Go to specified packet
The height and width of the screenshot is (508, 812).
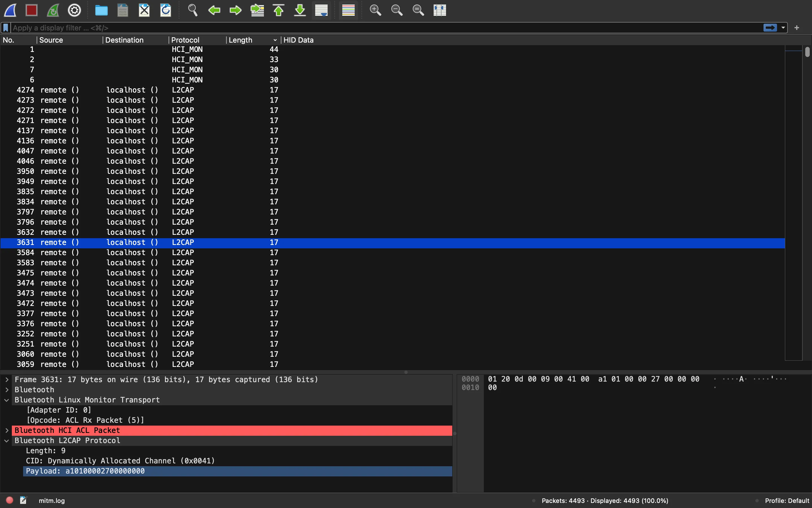257,10
